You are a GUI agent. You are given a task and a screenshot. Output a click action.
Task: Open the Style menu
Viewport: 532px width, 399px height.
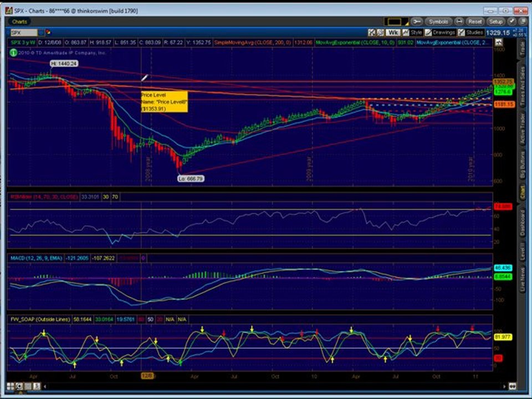pos(412,33)
